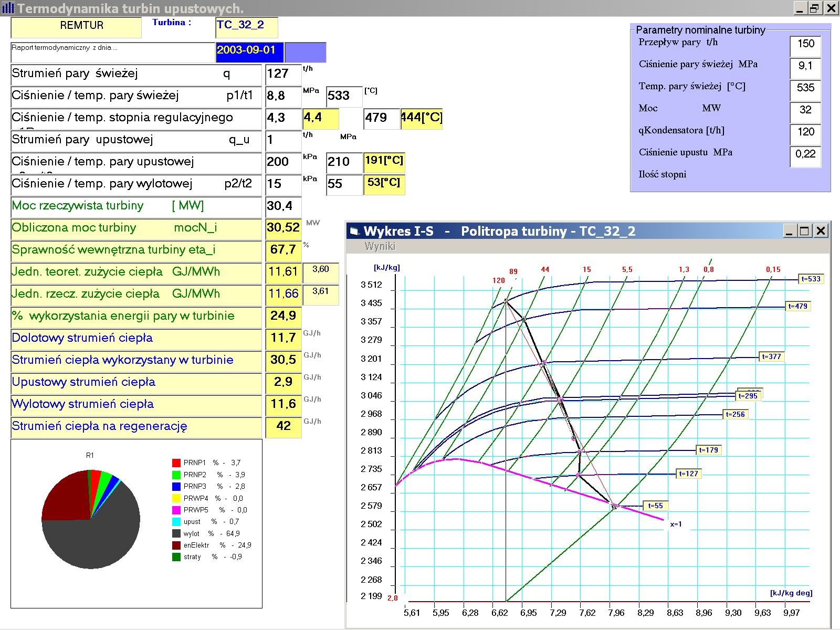The height and width of the screenshot is (630, 840).
Task: Maximize the Wykres I-S chart window
Action: 805,231
